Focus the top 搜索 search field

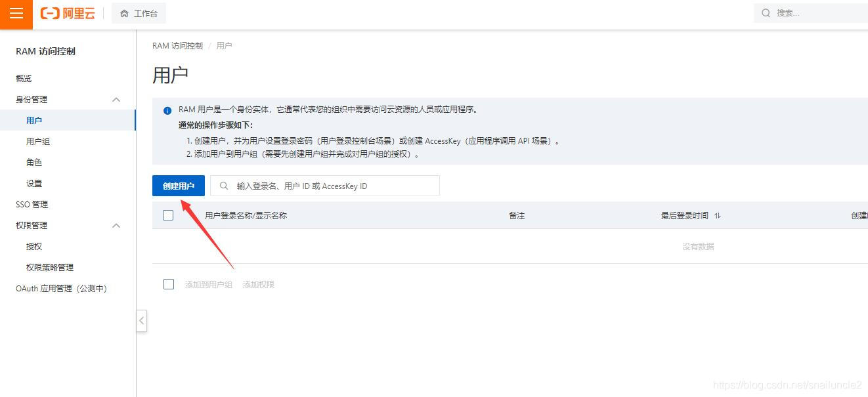point(811,13)
